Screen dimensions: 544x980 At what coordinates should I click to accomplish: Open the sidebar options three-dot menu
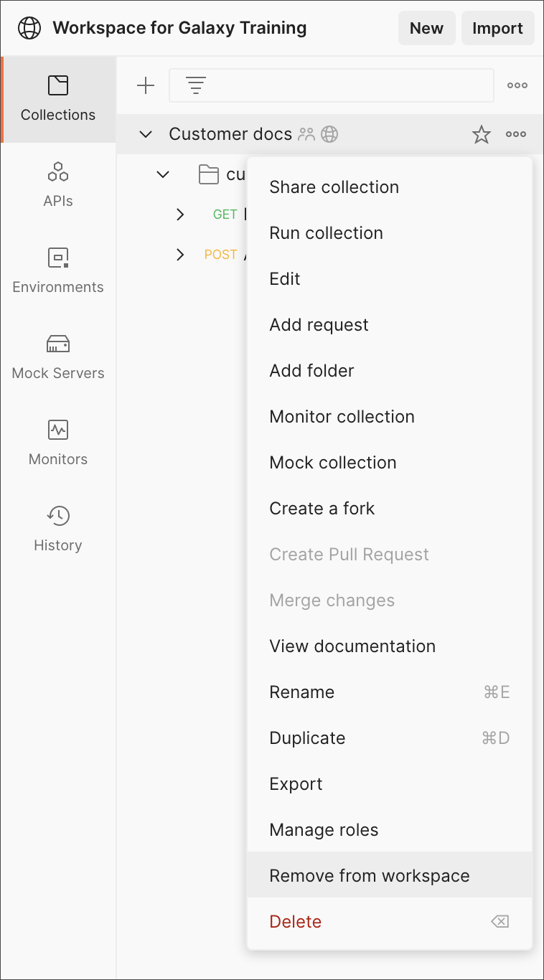click(517, 85)
